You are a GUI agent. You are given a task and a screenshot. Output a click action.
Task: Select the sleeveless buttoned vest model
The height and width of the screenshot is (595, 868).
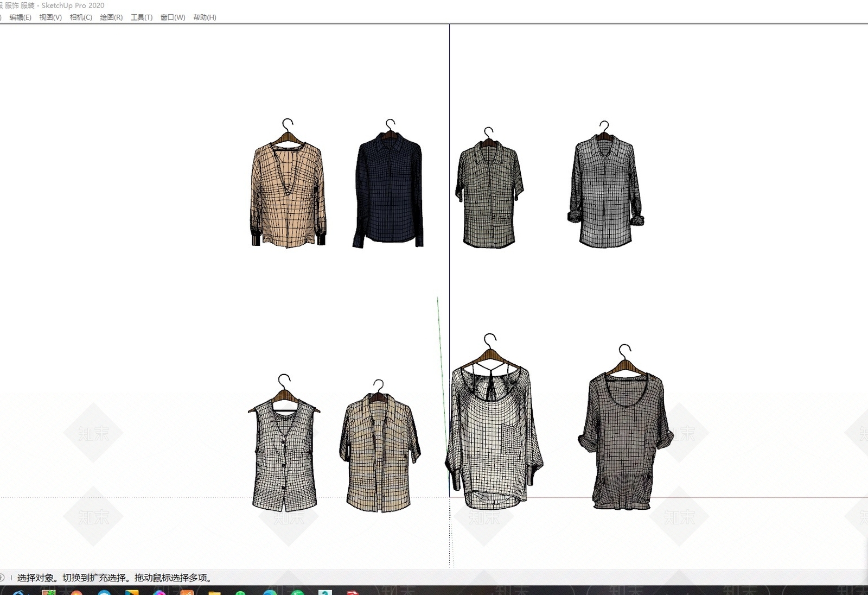[x=284, y=444]
